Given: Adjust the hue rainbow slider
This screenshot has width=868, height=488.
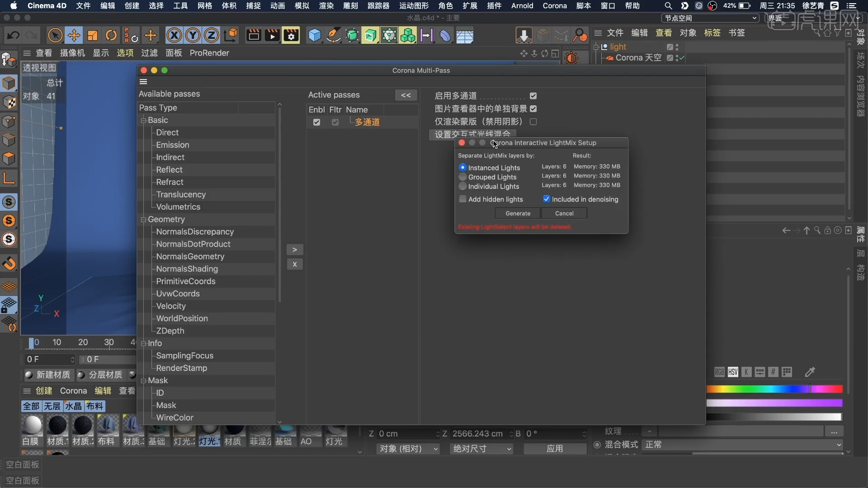Looking at the screenshot, I should click(774, 389).
